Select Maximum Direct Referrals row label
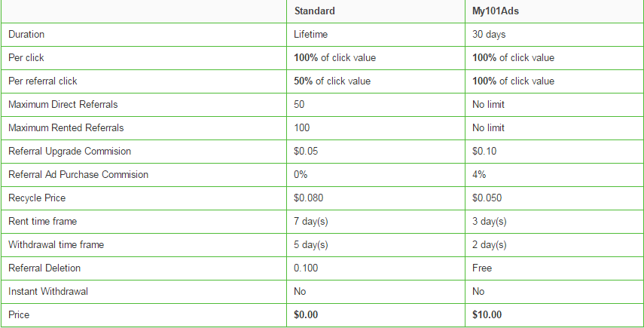 (x=63, y=104)
